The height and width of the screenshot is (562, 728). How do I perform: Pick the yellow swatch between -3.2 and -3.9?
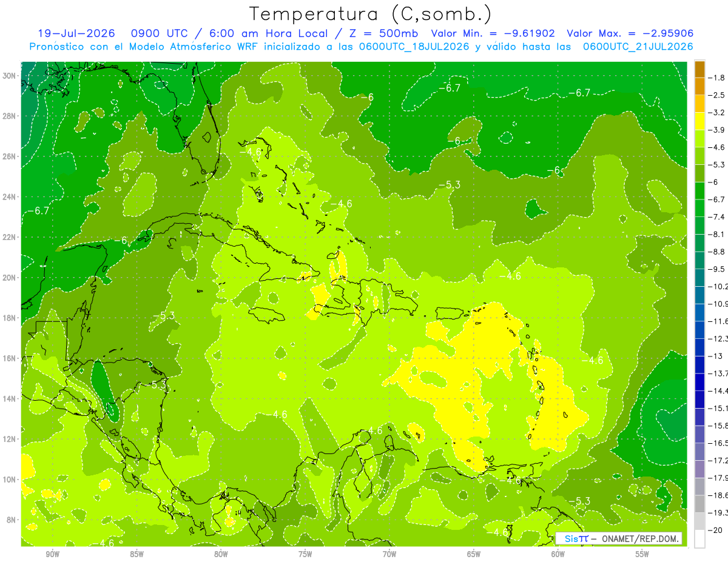pyautogui.click(x=699, y=121)
